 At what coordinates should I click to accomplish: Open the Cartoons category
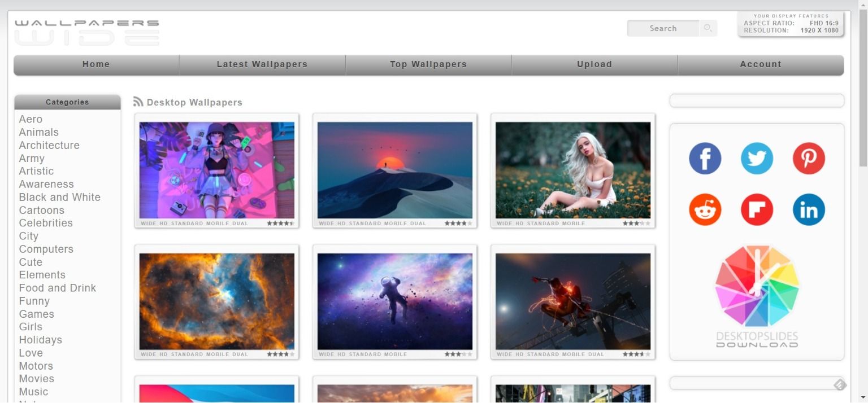coord(42,210)
